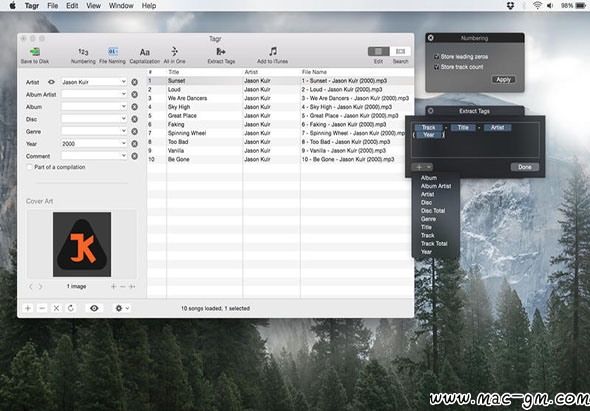Open the File Naming tool
The width and height of the screenshot is (590, 411).
click(113, 55)
